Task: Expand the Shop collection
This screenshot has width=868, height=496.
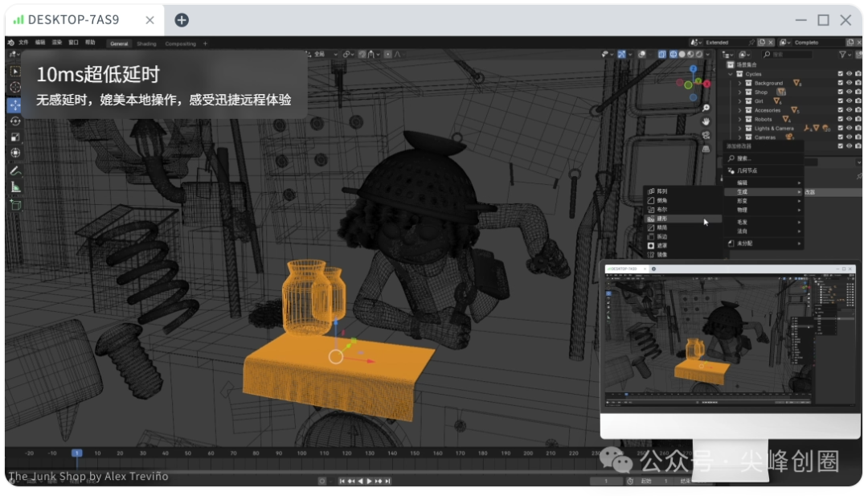Action: (740, 92)
